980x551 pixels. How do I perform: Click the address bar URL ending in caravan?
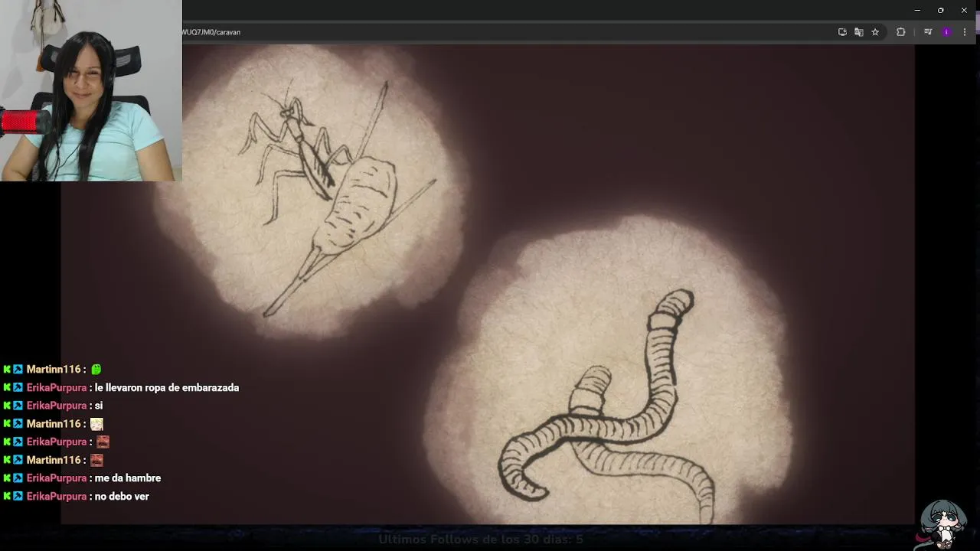(x=211, y=32)
